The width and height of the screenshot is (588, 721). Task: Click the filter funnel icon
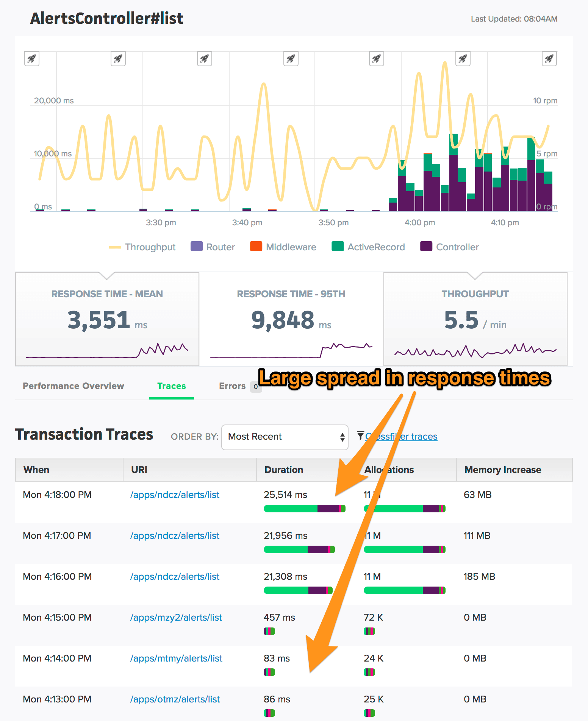click(x=360, y=436)
